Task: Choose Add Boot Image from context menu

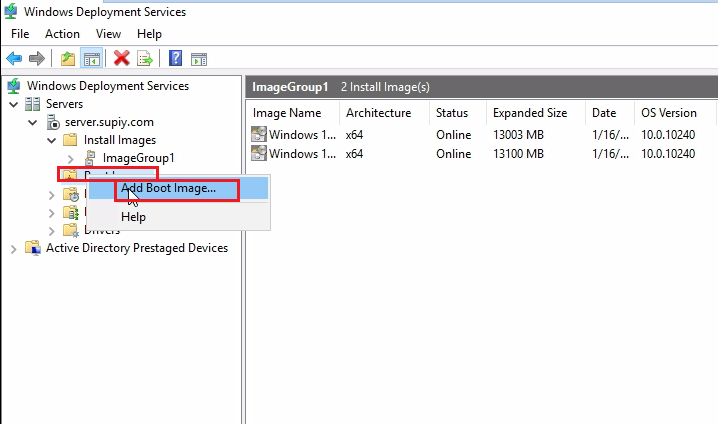Action: 168,188
